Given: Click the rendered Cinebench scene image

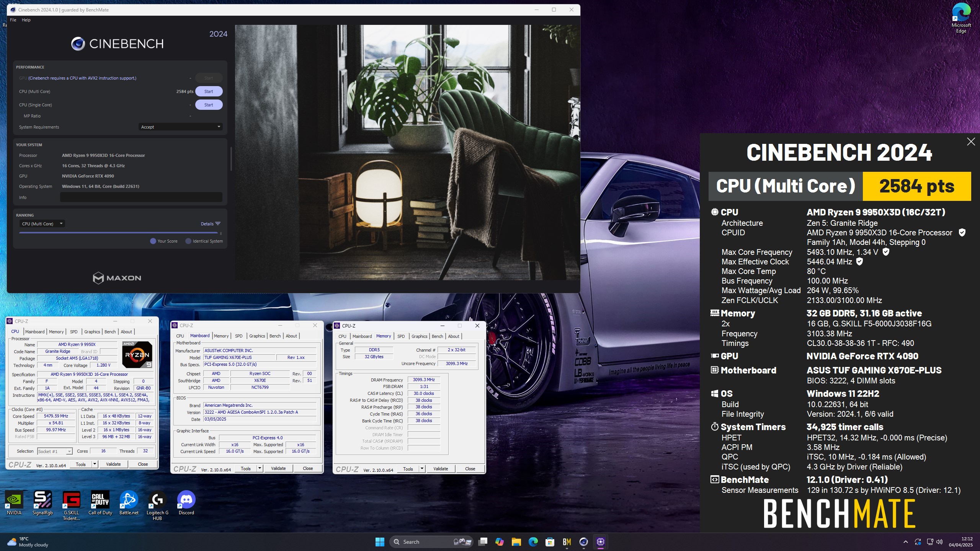Looking at the screenshot, I should click(407, 152).
